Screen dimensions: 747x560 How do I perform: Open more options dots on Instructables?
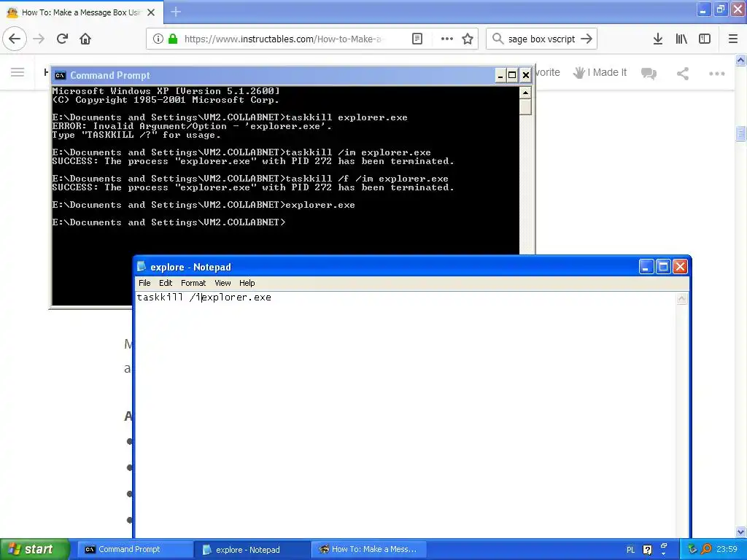point(716,74)
